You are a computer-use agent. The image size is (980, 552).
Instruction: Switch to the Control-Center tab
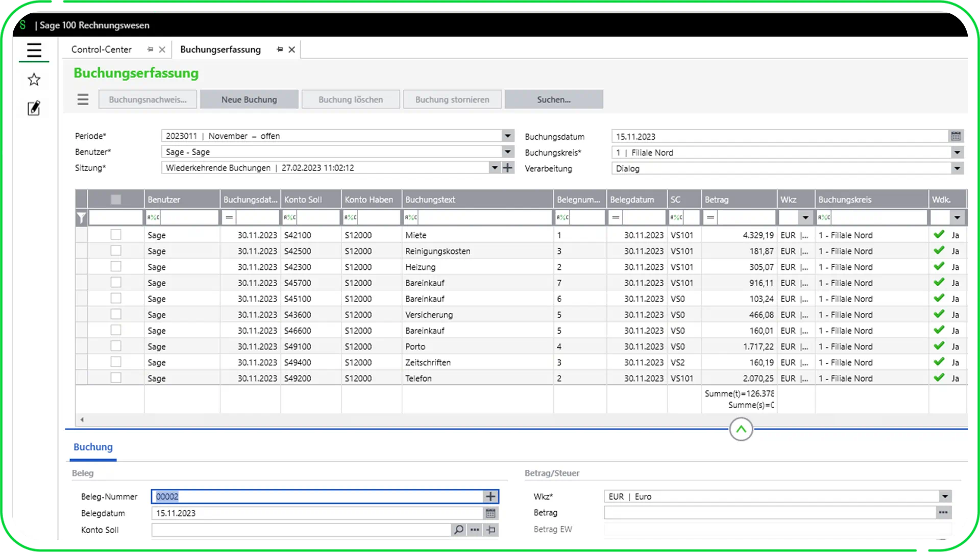coord(102,49)
